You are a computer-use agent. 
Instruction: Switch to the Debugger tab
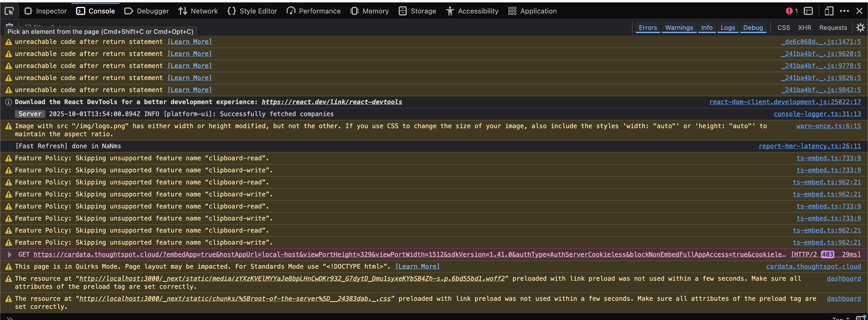tap(147, 11)
